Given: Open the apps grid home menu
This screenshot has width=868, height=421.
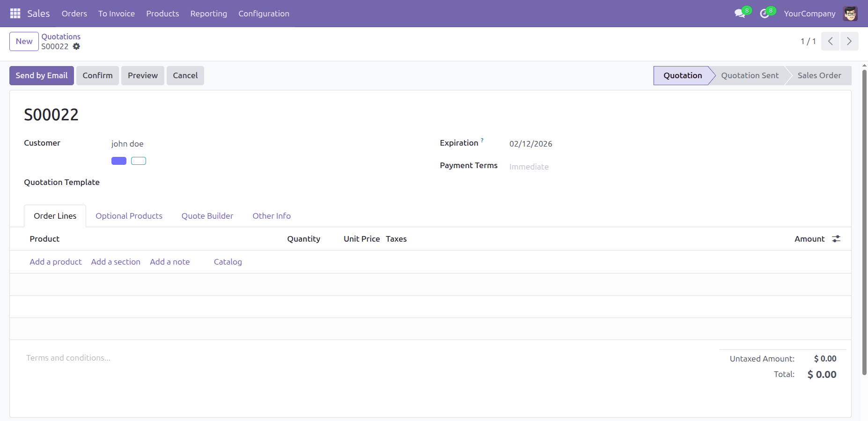Looking at the screenshot, I should click(15, 14).
